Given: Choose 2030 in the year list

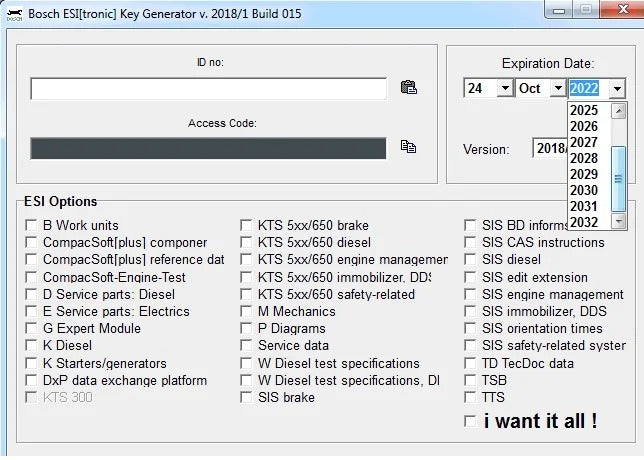Looking at the screenshot, I should pyautogui.click(x=584, y=190).
